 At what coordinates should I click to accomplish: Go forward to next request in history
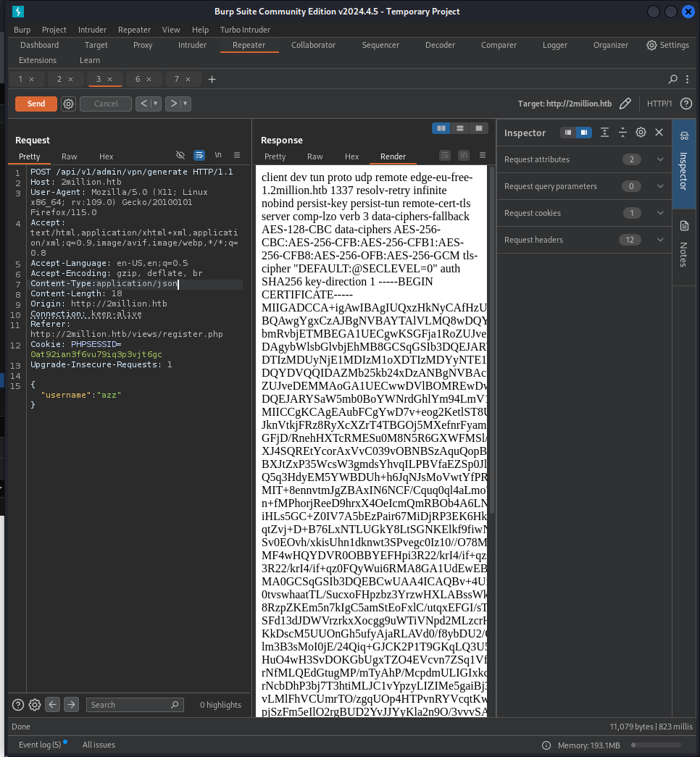click(173, 104)
